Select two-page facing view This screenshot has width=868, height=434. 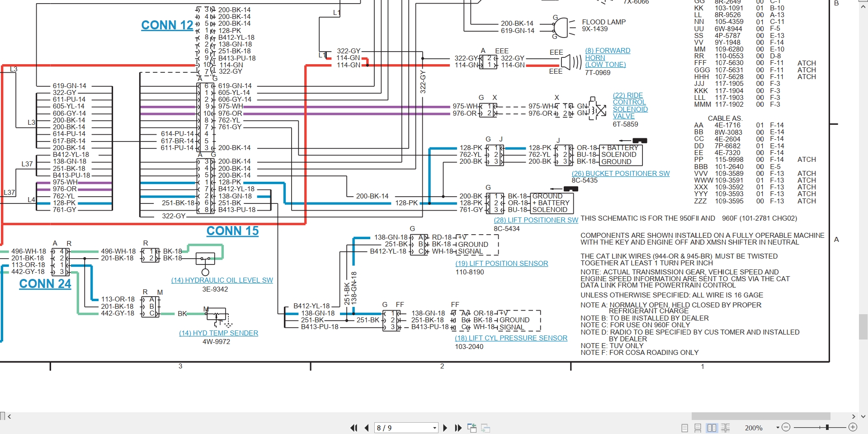[712, 428]
